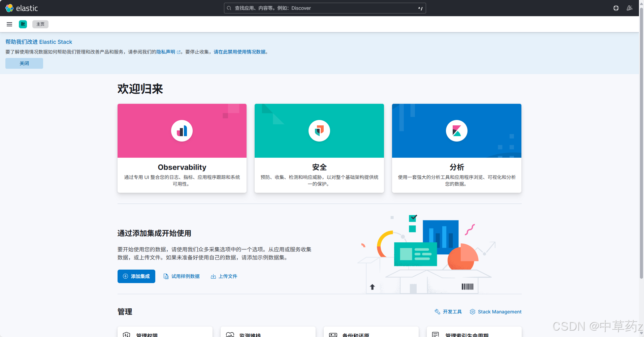The image size is (644, 337).
Task: Click 帮助我们改进 Elastic Stack heading link
Action: [x=39, y=42]
